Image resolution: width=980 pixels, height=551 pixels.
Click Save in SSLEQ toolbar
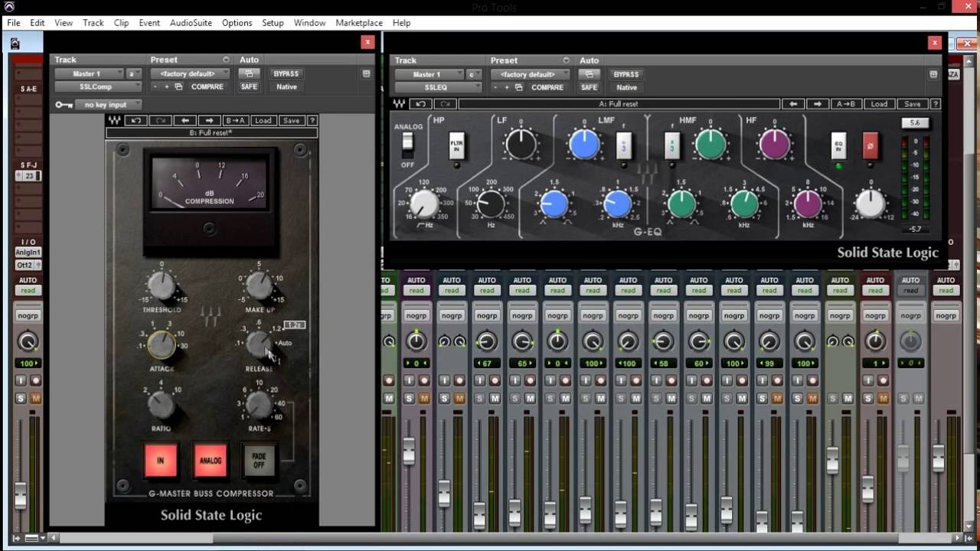click(x=912, y=104)
